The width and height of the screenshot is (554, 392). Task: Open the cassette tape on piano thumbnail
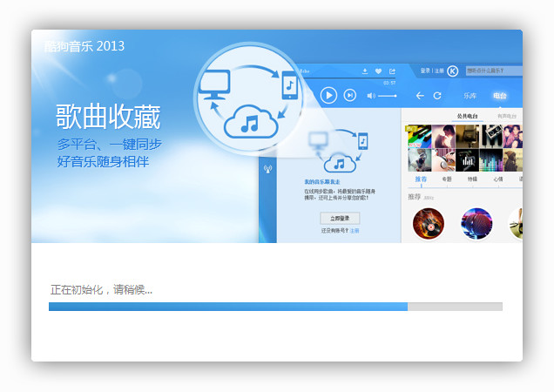click(x=491, y=137)
